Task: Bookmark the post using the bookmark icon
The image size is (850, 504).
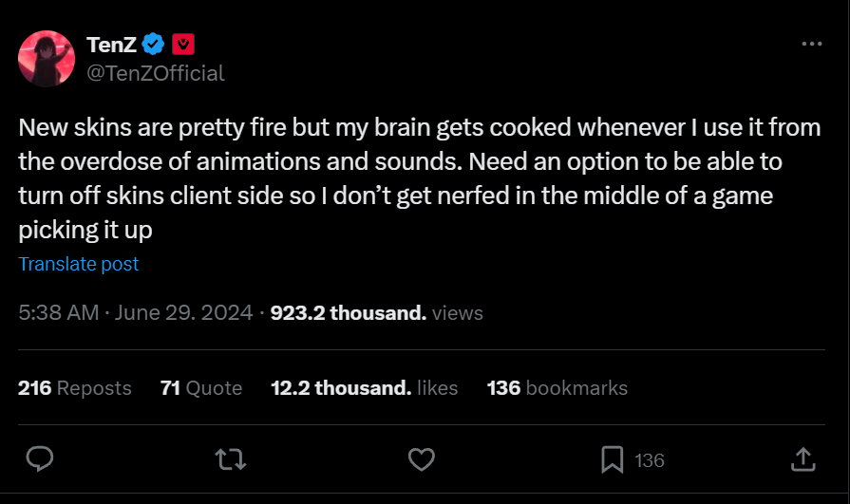Action: (x=613, y=460)
